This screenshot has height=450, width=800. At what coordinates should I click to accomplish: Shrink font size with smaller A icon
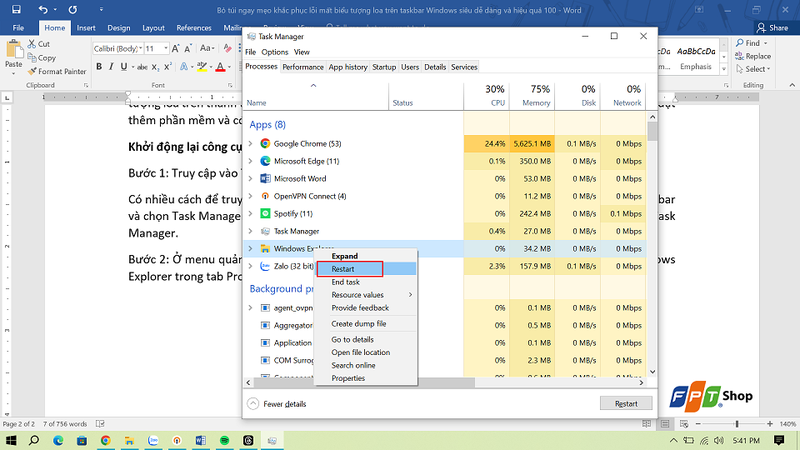tap(188, 48)
